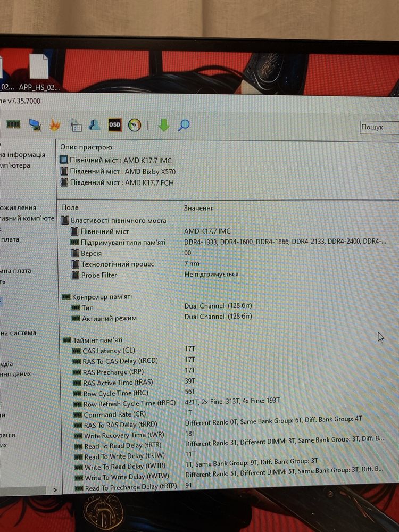Select Dual Channel value of Активний режим

(218, 316)
